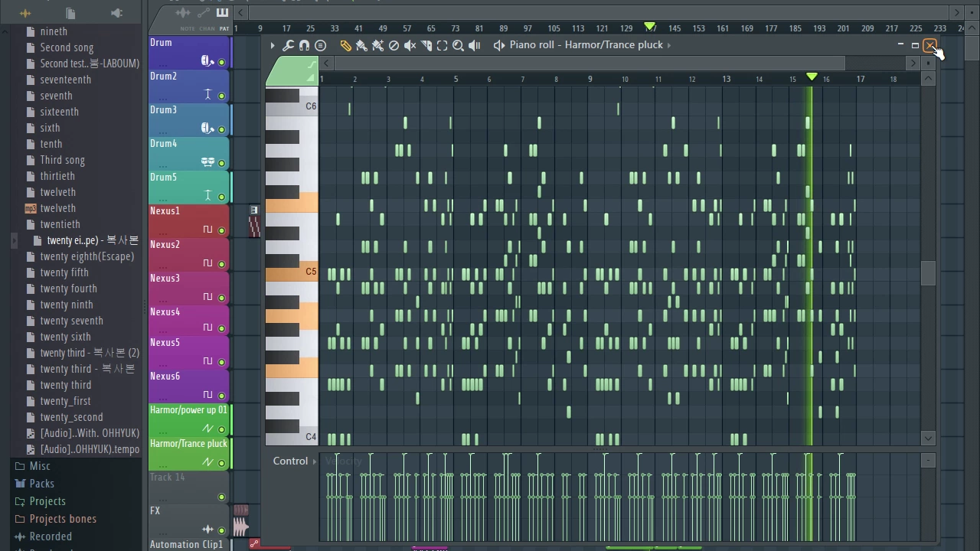
Task: Select the Paint drum sequence tool
Action: click(377, 46)
